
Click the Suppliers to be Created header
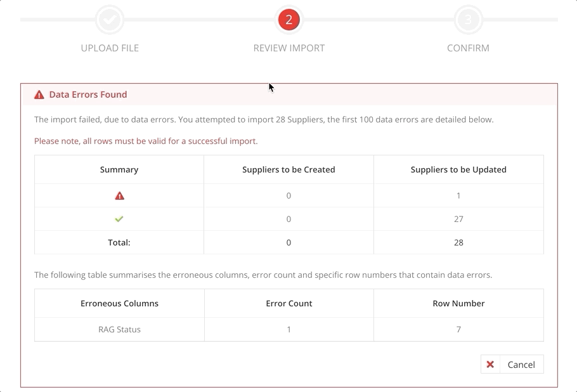pyautogui.click(x=288, y=170)
